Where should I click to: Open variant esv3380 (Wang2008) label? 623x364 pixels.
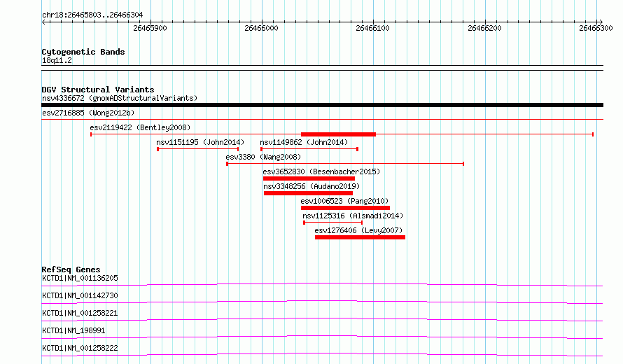tap(263, 157)
